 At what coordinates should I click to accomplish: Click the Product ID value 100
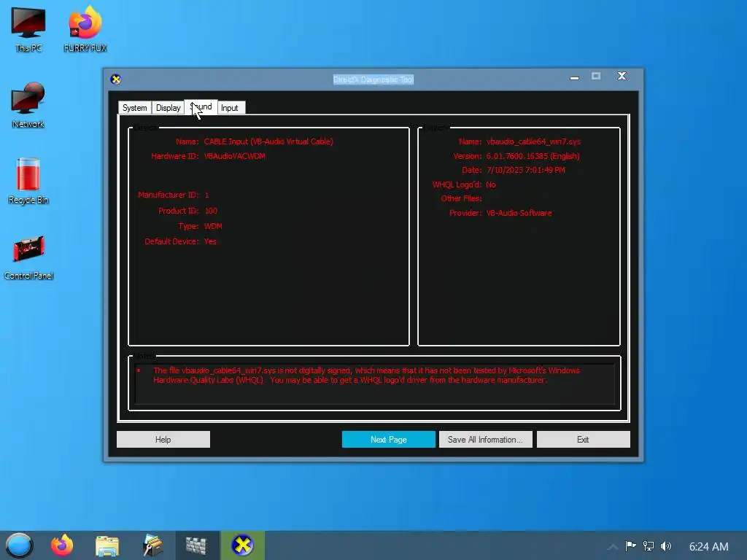[211, 211]
